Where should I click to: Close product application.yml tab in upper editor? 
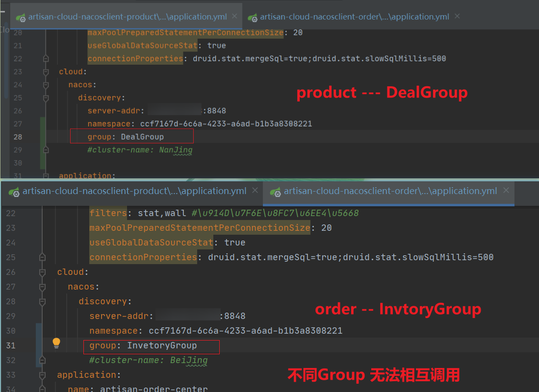click(234, 16)
